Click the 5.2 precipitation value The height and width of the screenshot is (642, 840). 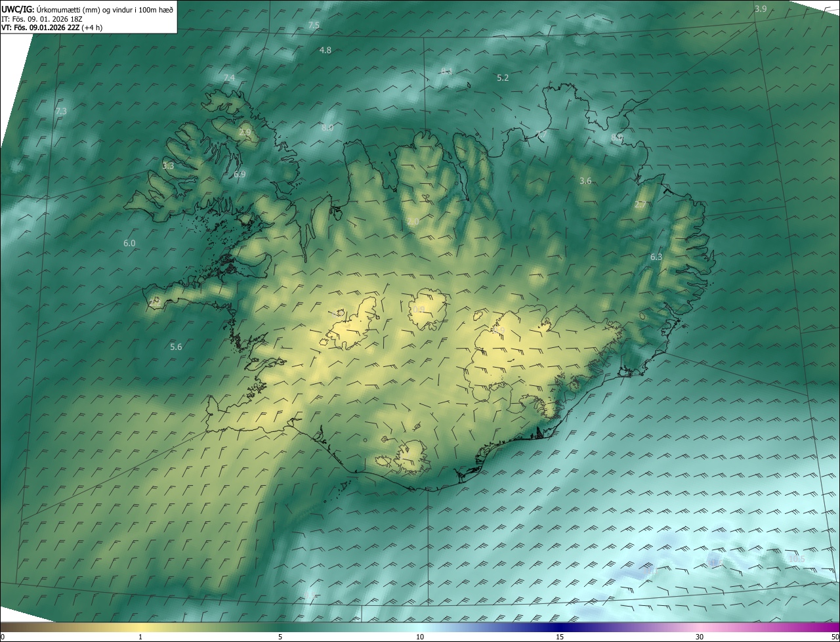click(x=503, y=77)
